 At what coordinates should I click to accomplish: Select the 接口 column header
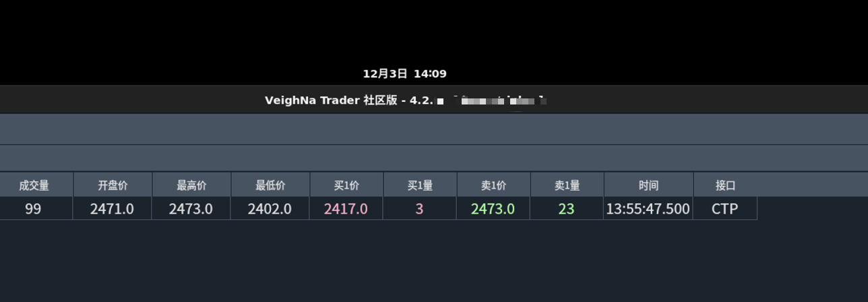[x=725, y=185]
